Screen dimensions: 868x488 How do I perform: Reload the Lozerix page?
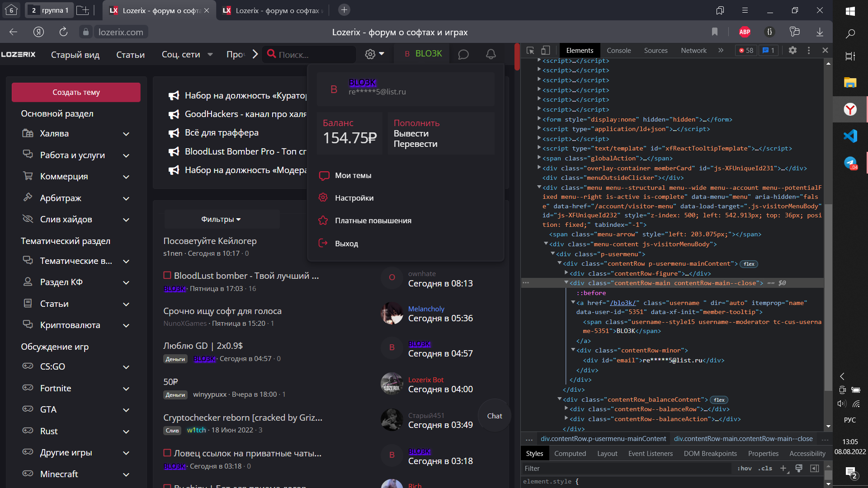63,32
